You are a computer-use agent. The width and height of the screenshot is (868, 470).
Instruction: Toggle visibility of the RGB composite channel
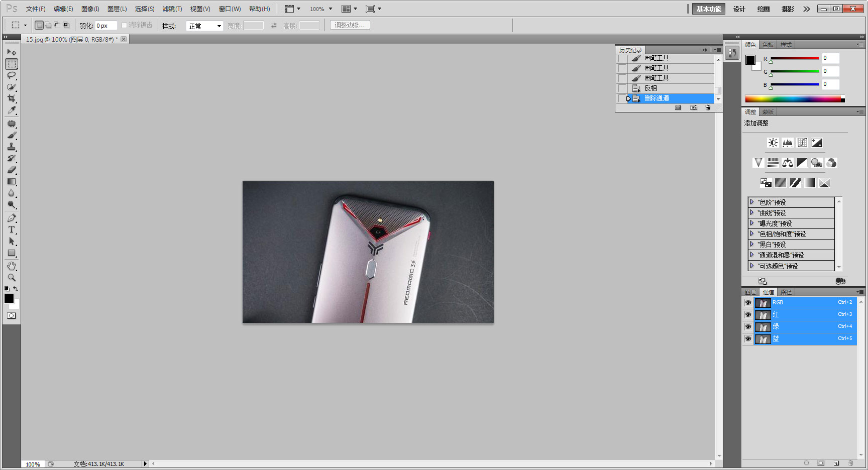click(x=748, y=303)
